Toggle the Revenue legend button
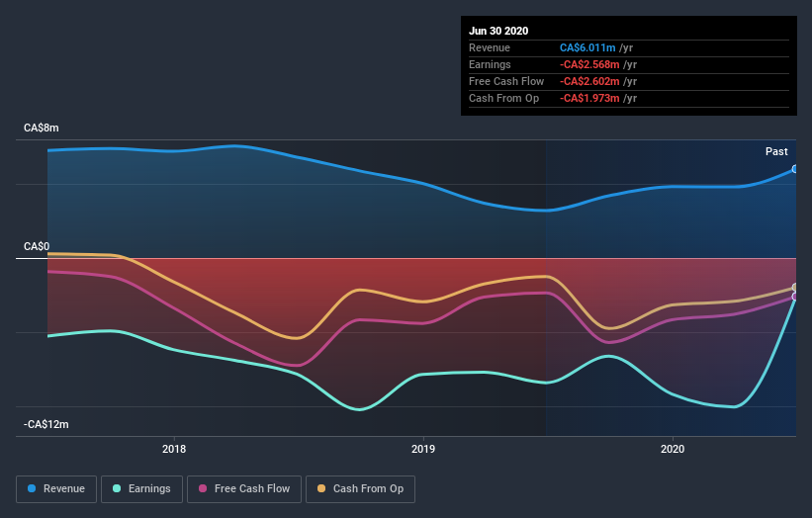This screenshot has height=518, width=812. (x=56, y=489)
